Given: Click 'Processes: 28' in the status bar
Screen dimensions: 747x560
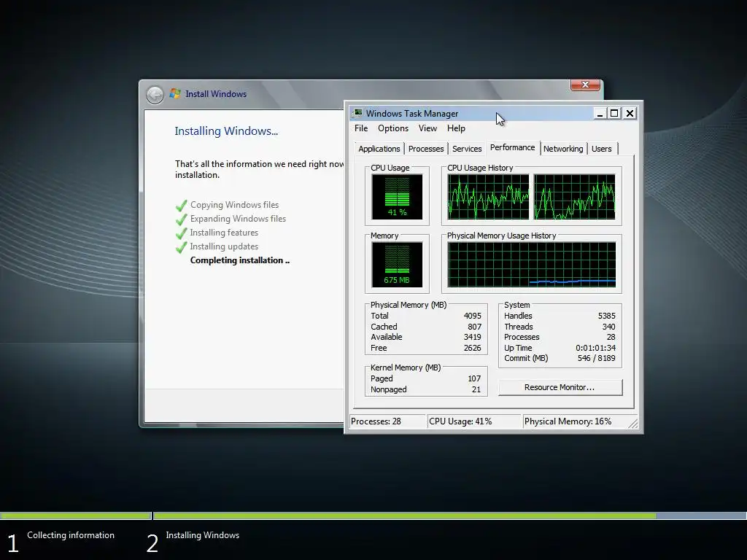Looking at the screenshot, I should (376, 421).
